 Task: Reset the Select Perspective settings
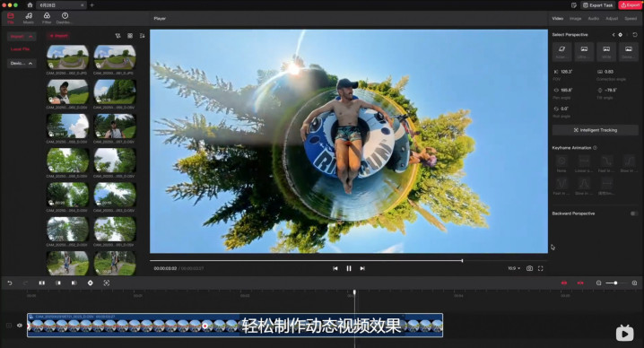pos(635,35)
